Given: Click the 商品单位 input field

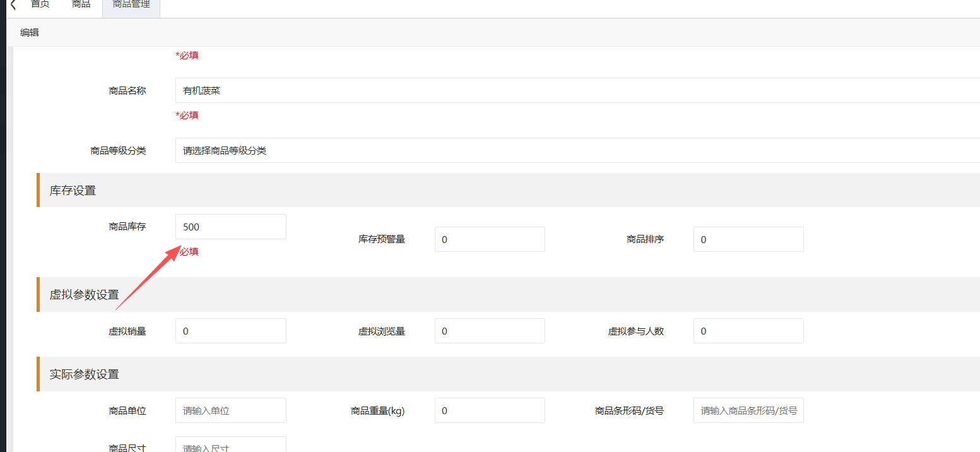Looking at the screenshot, I should [230, 410].
